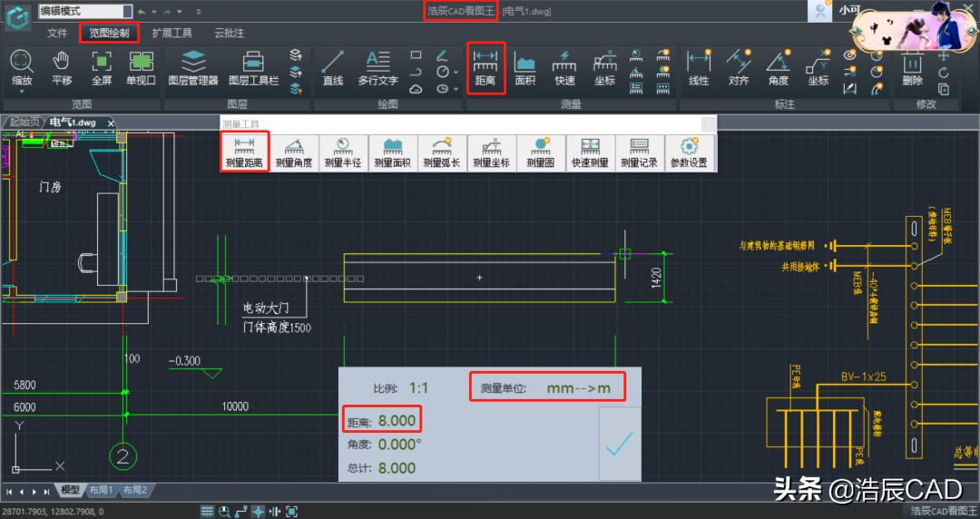Expand the 缩放 zoom dropdown arrow
The width and height of the screenshot is (980, 519).
[x=22, y=92]
